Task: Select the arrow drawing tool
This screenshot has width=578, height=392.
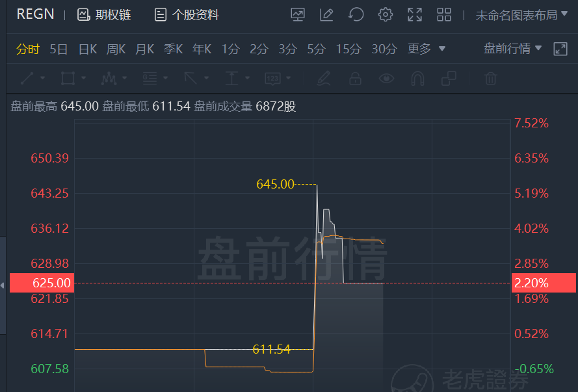Action: pos(190,78)
